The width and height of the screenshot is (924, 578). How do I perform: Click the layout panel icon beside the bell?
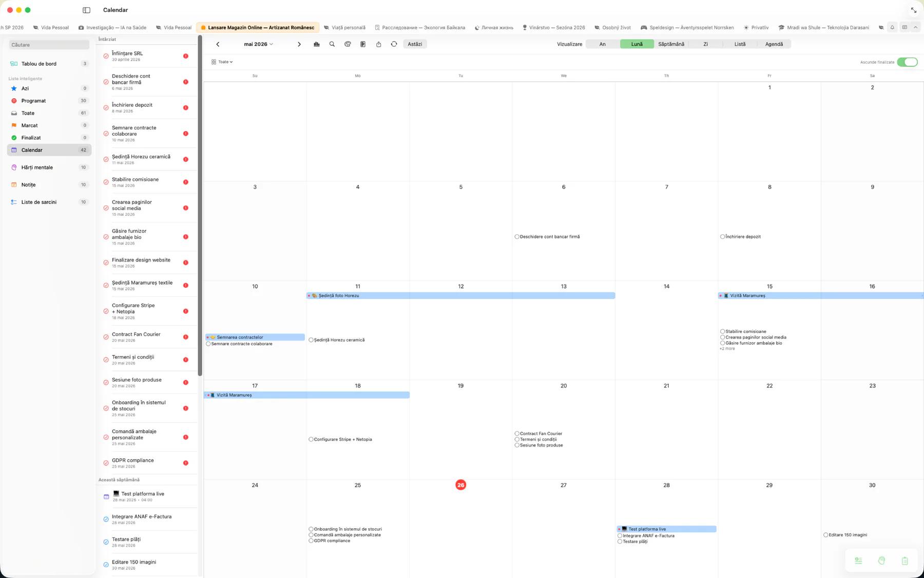(904, 27)
